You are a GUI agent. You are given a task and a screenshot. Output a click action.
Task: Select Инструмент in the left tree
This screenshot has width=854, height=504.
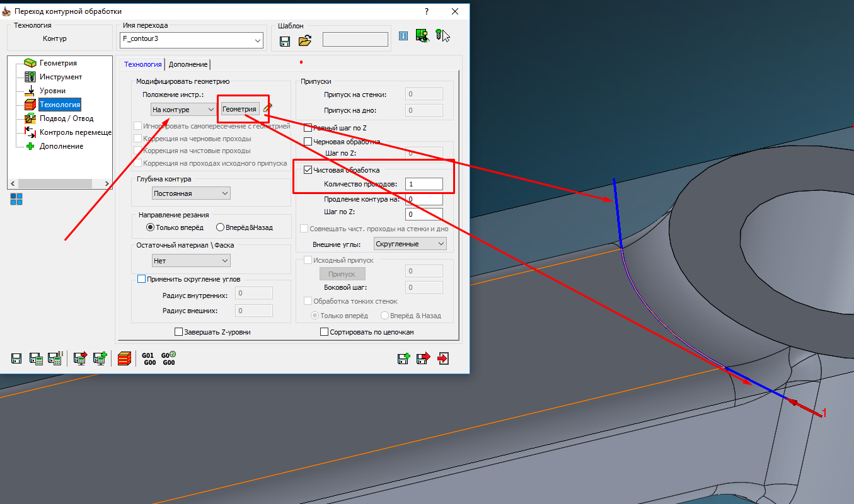pyautogui.click(x=61, y=77)
